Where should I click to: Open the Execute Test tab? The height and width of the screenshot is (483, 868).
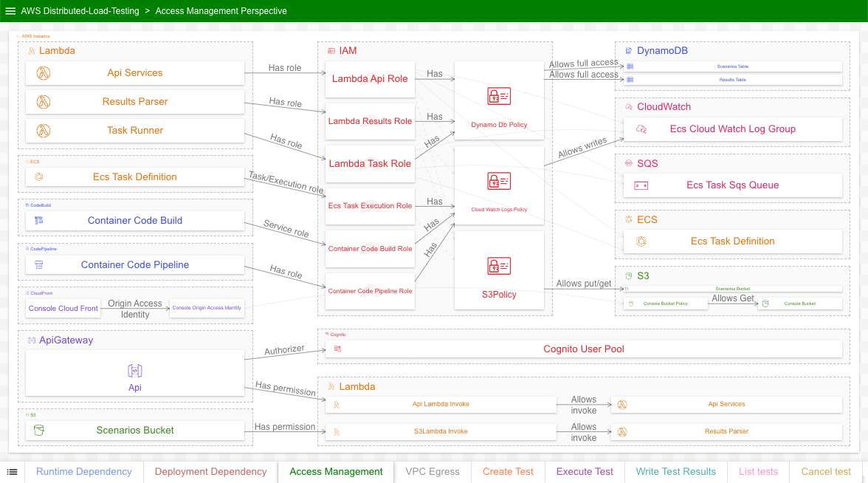coord(585,472)
